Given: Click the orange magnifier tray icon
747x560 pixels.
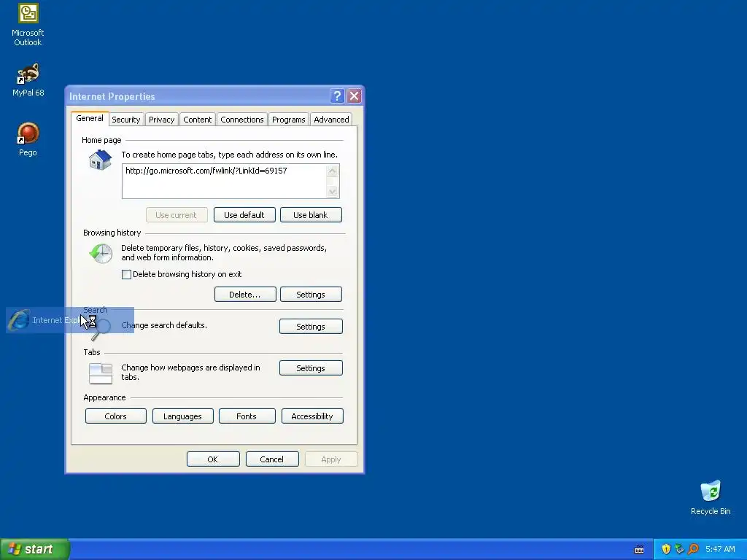Looking at the screenshot, I should pos(693,549).
